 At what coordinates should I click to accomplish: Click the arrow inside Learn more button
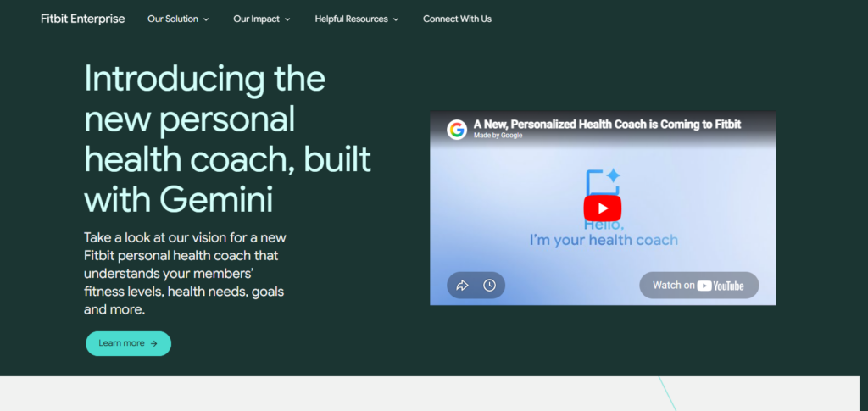(154, 343)
